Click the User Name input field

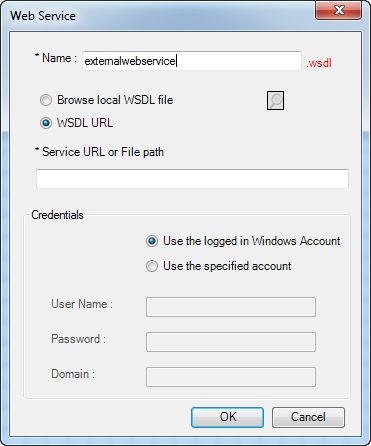point(231,307)
